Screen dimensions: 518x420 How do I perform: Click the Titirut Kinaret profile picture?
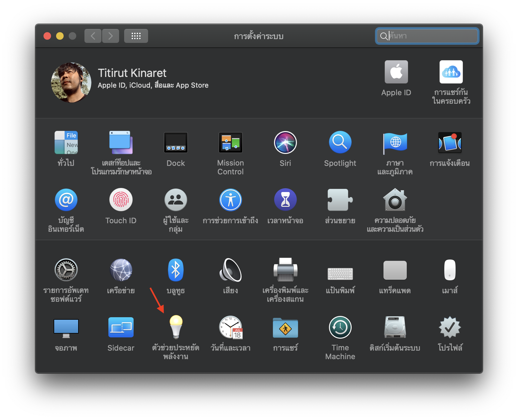coord(71,83)
